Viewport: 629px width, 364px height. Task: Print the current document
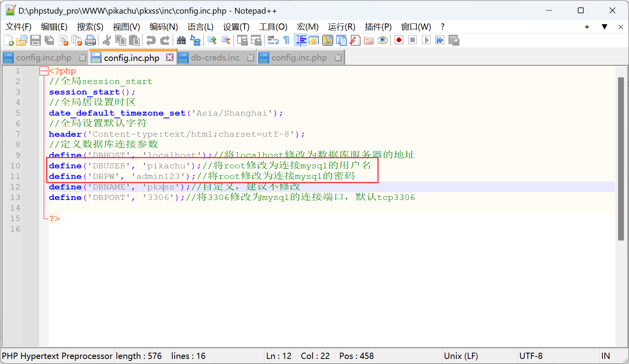[x=91, y=40]
